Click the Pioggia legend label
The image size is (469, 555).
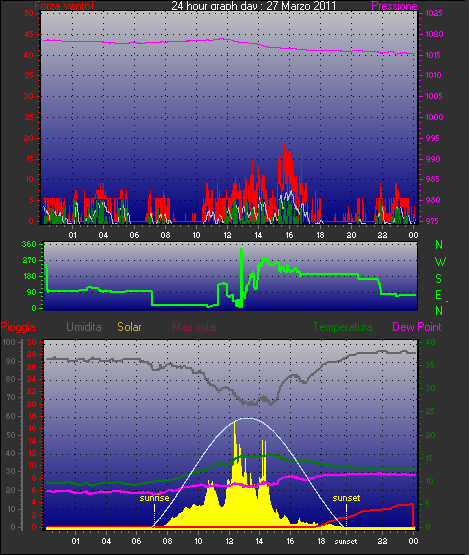18,327
